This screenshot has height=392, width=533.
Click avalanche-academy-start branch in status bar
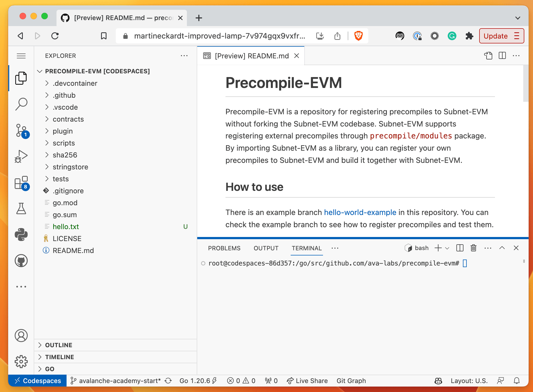click(116, 381)
